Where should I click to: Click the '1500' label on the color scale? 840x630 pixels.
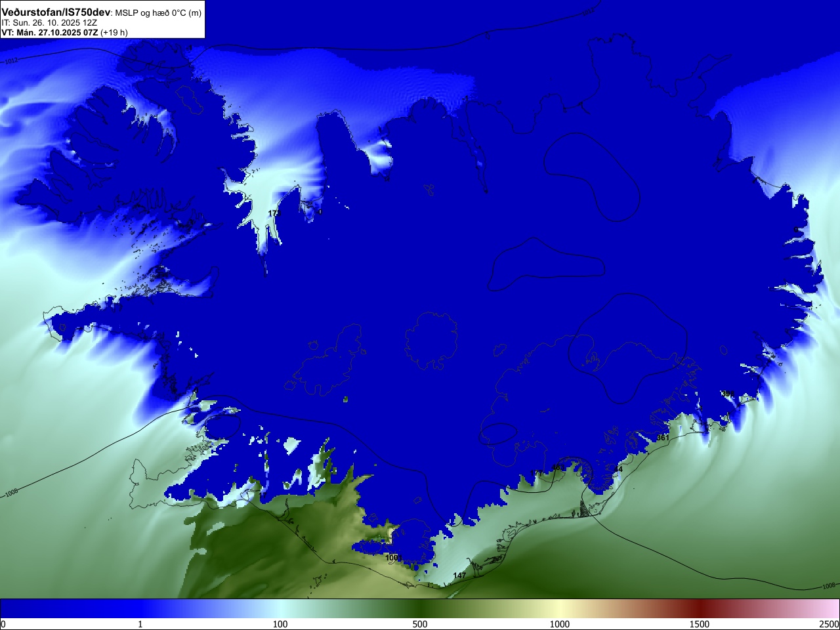[x=700, y=624]
